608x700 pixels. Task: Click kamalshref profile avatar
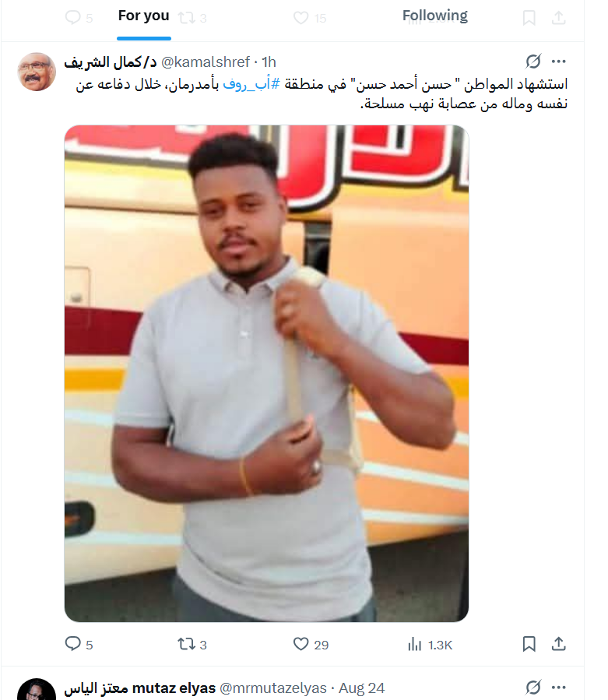pyautogui.click(x=37, y=72)
